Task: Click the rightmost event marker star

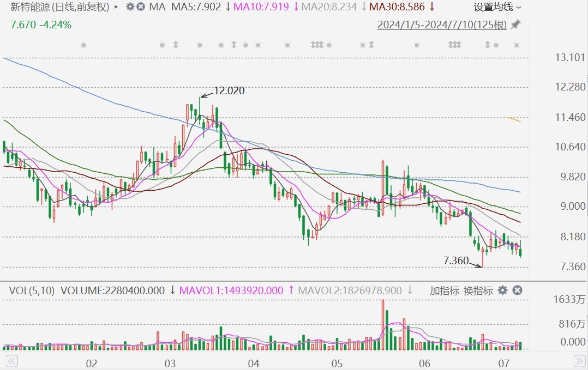Action: (x=515, y=45)
